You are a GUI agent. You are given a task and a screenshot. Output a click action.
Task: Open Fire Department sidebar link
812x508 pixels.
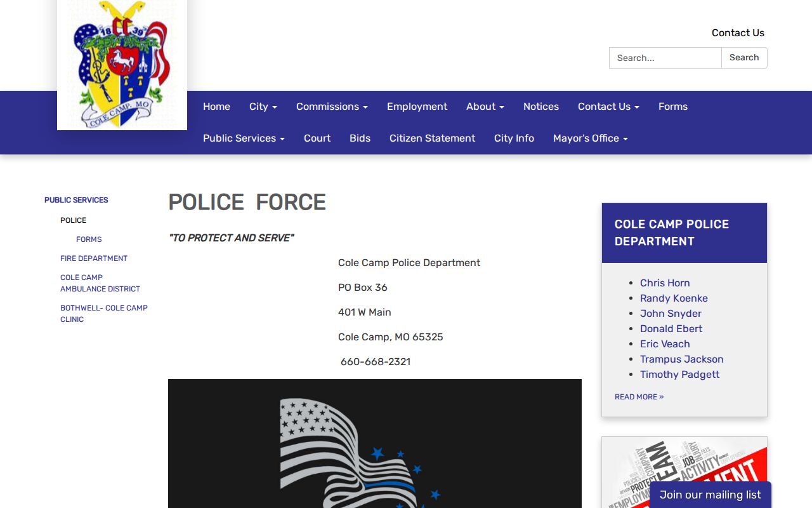[94, 258]
